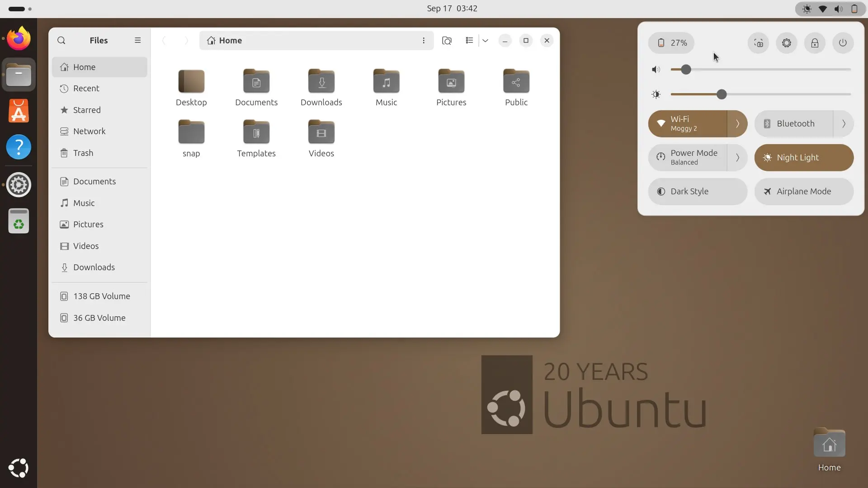This screenshot has width=868, height=488.
Task: Open the Settings gear in the dock
Action: click(x=19, y=185)
